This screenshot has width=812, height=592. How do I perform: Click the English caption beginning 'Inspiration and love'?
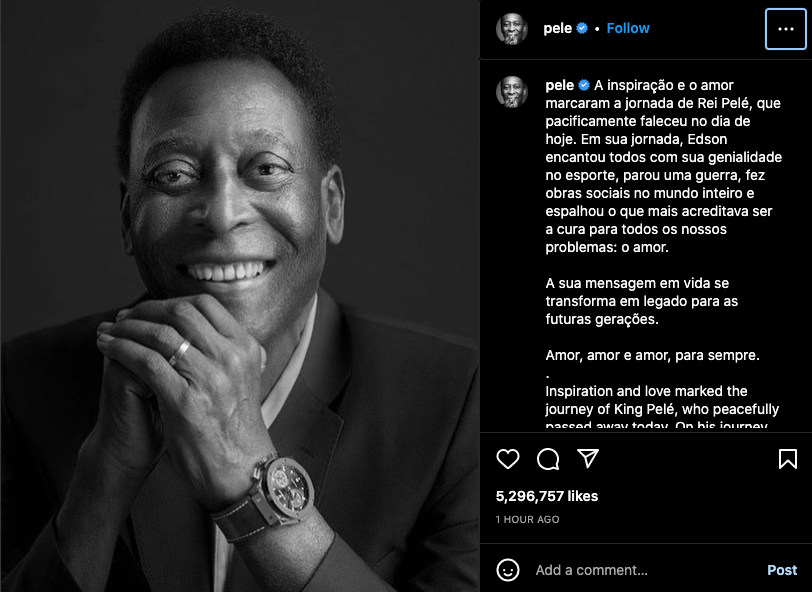(662, 408)
